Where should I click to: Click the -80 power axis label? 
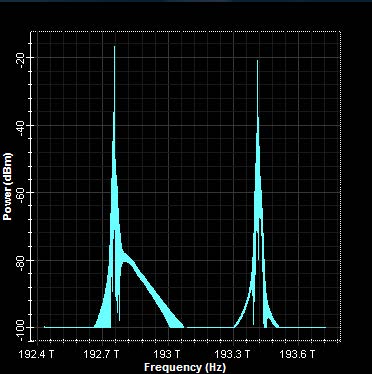(x=21, y=264)
